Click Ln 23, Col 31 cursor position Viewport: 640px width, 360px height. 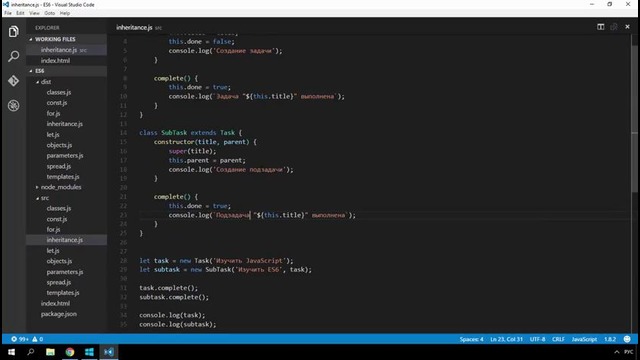tap(506, 339)
